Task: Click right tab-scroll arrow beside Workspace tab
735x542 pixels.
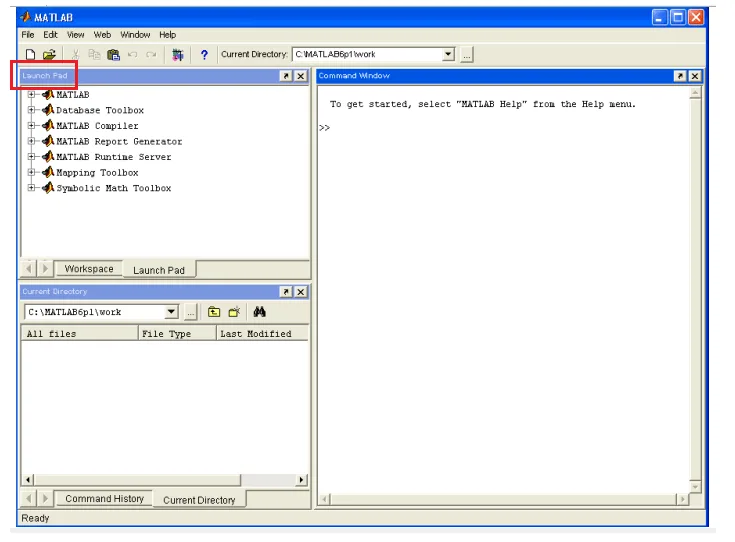Action: pos(45,269)
